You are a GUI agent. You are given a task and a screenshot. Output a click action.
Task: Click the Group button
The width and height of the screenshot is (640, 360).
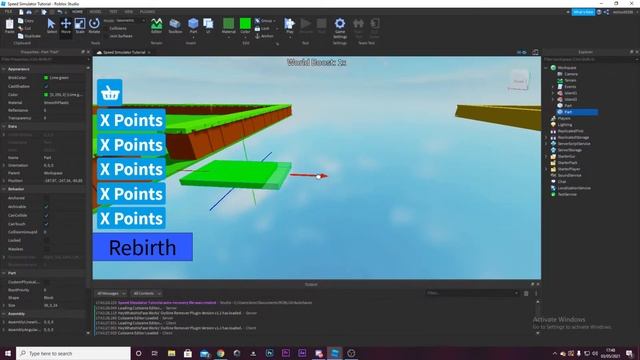click(264, 20)
